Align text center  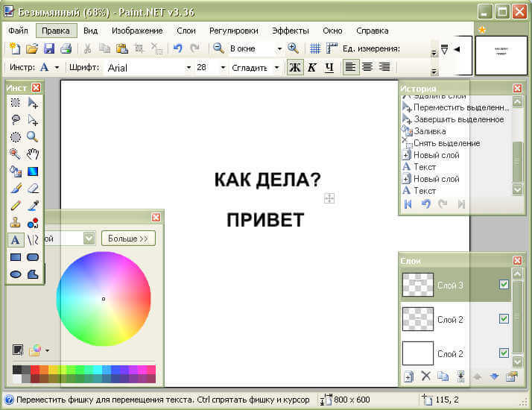coord(367,67)
